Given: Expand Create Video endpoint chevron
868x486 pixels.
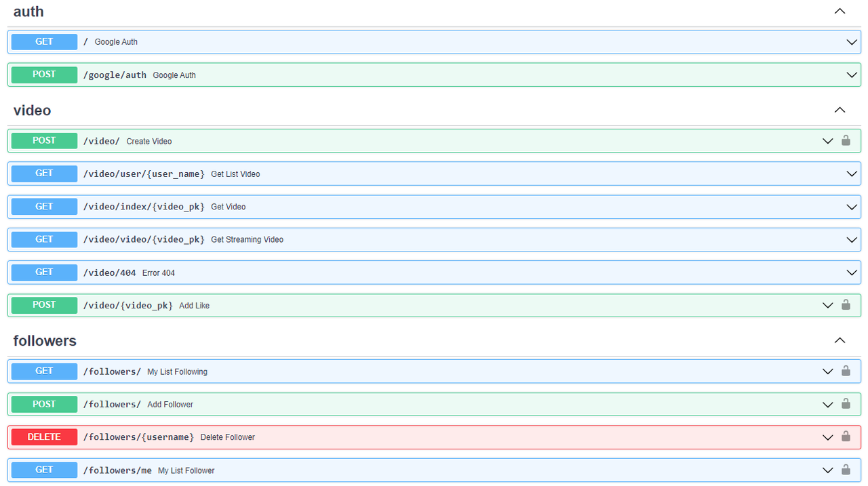Looking at the screenshot, I should coord(827,141).
